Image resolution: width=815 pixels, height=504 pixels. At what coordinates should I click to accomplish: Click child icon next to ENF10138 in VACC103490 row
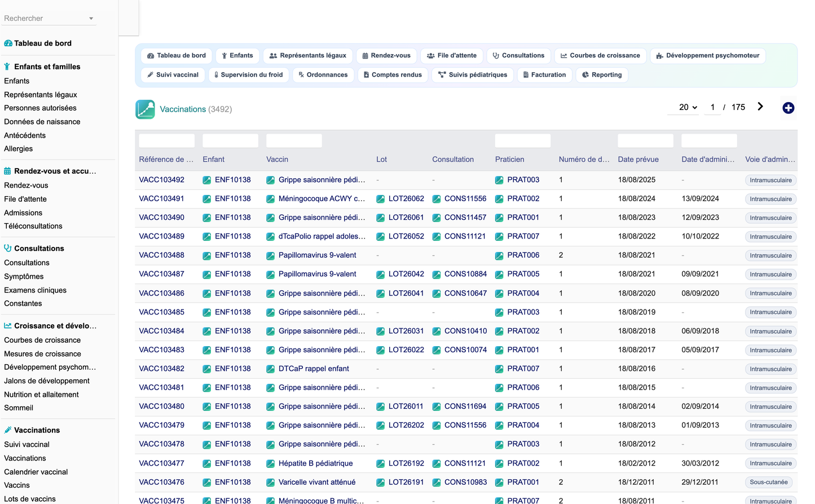coord(207,218)
